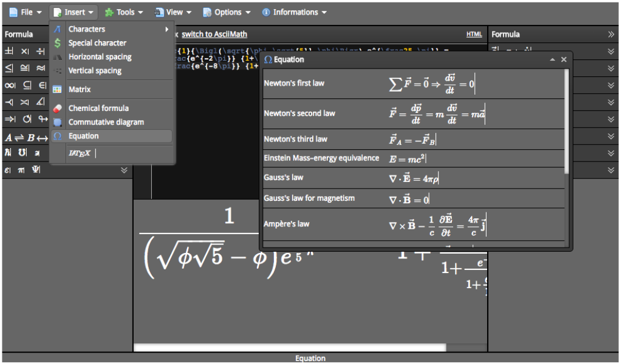
Task: Open the Options menu
Action: coord(227,12)
